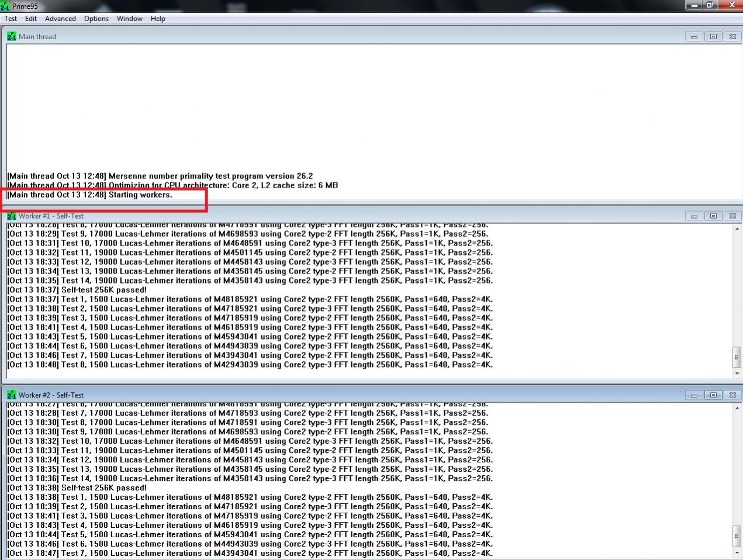Viewport: 743px width, 560px height.
Task: Click Worker #1 'Self-test 256K passed!' line
Action: click(77, 290)
